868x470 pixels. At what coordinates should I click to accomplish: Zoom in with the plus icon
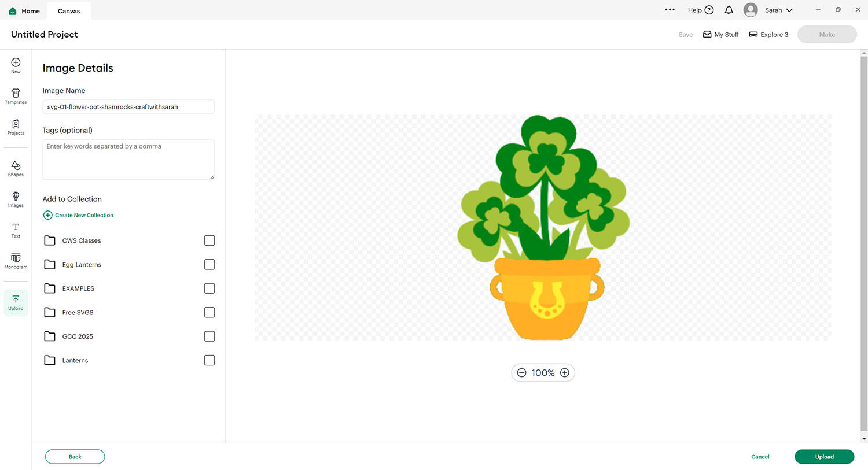565,373
